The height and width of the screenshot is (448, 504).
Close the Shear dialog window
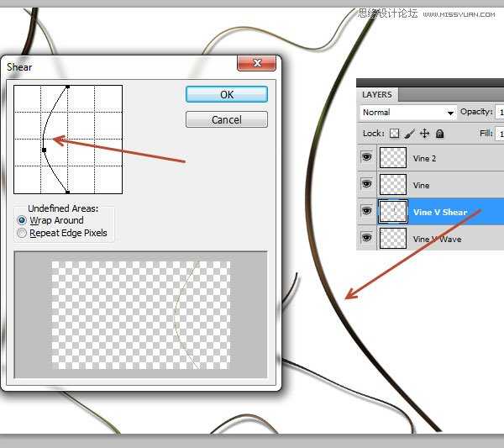(x=256, y=63)
